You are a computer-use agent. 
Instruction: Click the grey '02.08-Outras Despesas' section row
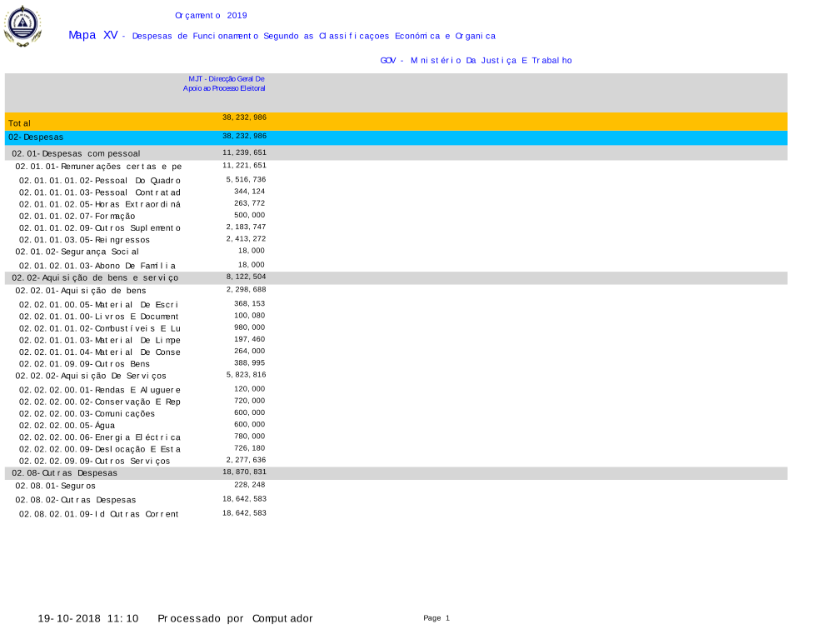coord(65,473)
